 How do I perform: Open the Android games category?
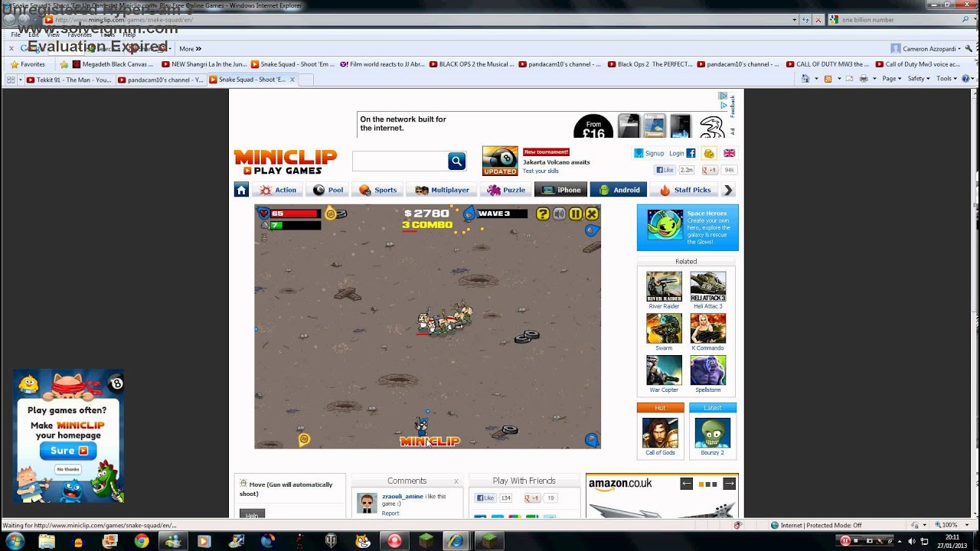coord(619,190)
